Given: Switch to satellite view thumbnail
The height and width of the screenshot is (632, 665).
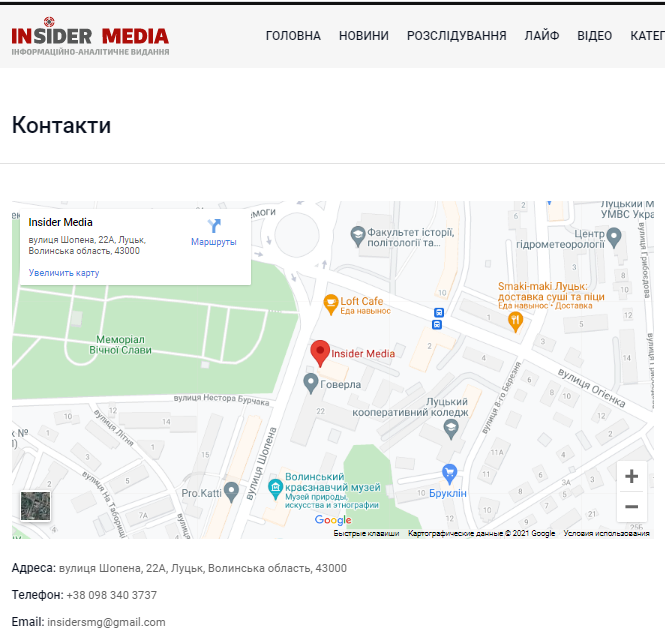Looking at the screenshot, I should (x=36, y=506).
